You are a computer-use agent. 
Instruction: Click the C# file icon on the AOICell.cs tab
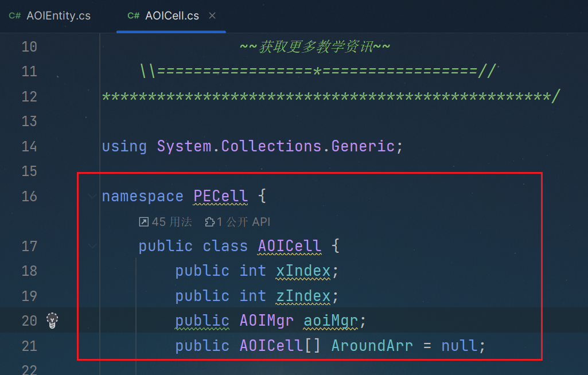(133, 15)
